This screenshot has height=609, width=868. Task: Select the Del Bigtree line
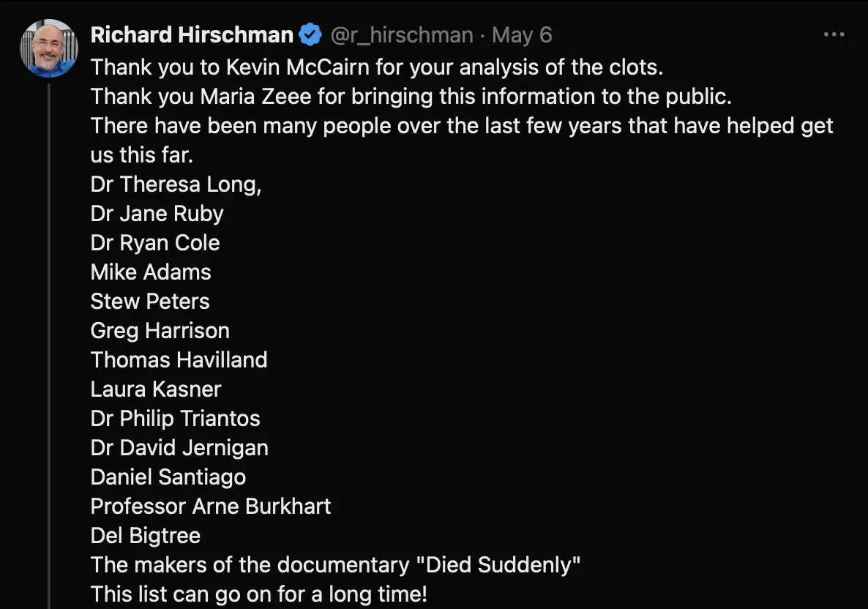(x=145, y=536)
